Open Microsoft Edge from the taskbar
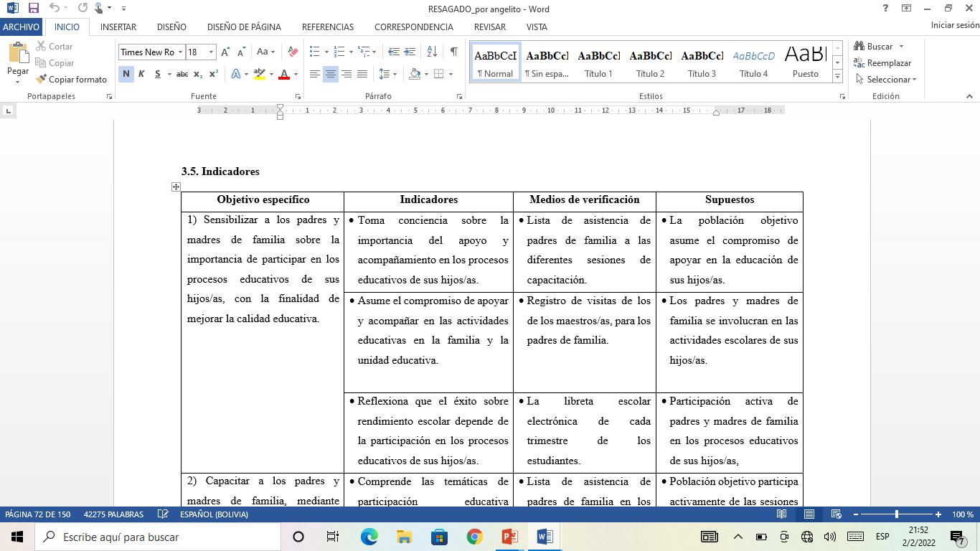Image resolution: width=980 pixels, height=551 pixels. (x=369, y=537)
